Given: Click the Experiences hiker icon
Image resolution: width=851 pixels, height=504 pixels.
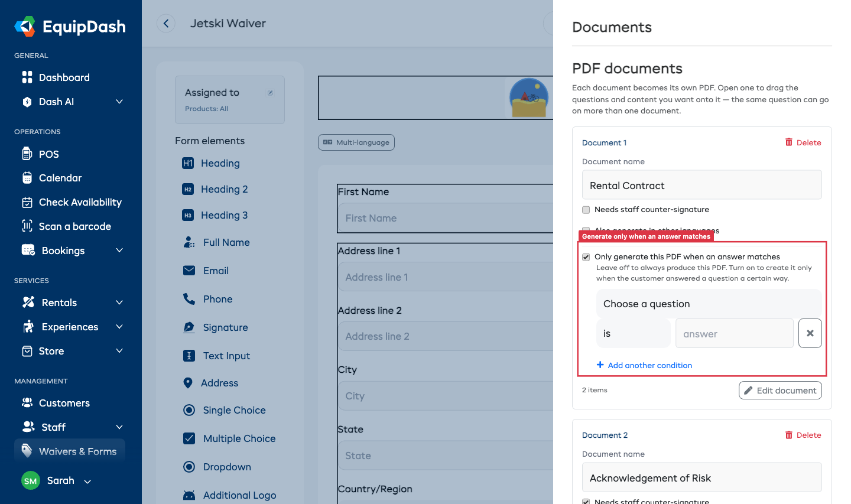Looking at the screenshot, I should (28, 326).
